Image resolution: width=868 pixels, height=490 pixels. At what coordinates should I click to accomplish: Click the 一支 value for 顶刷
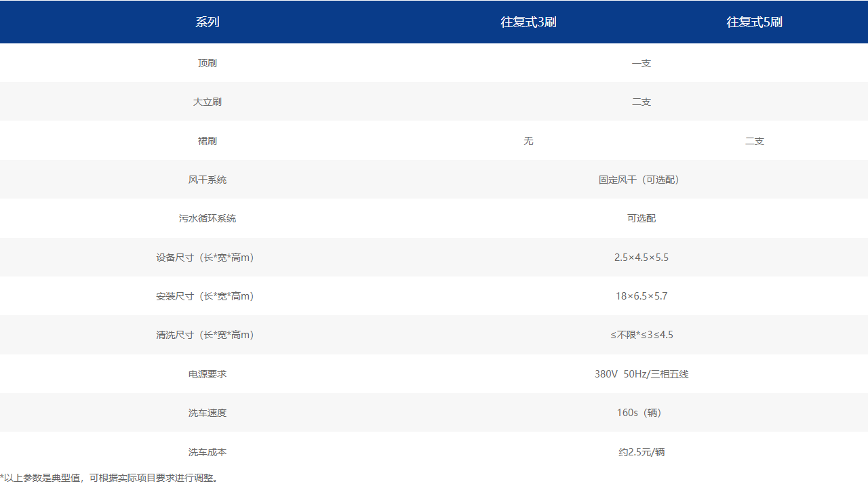point(641,63)
